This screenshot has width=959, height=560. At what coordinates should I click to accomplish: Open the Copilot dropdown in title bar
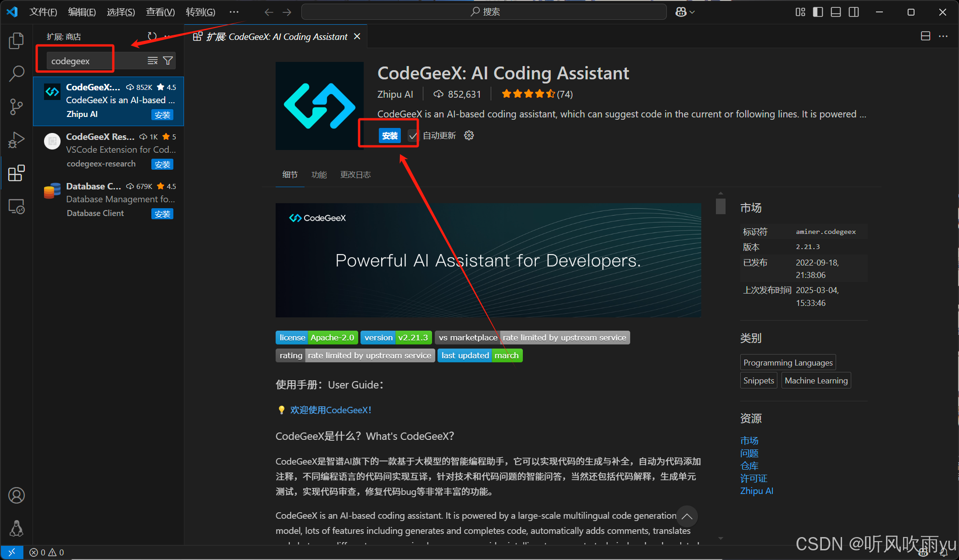(684, 12)
